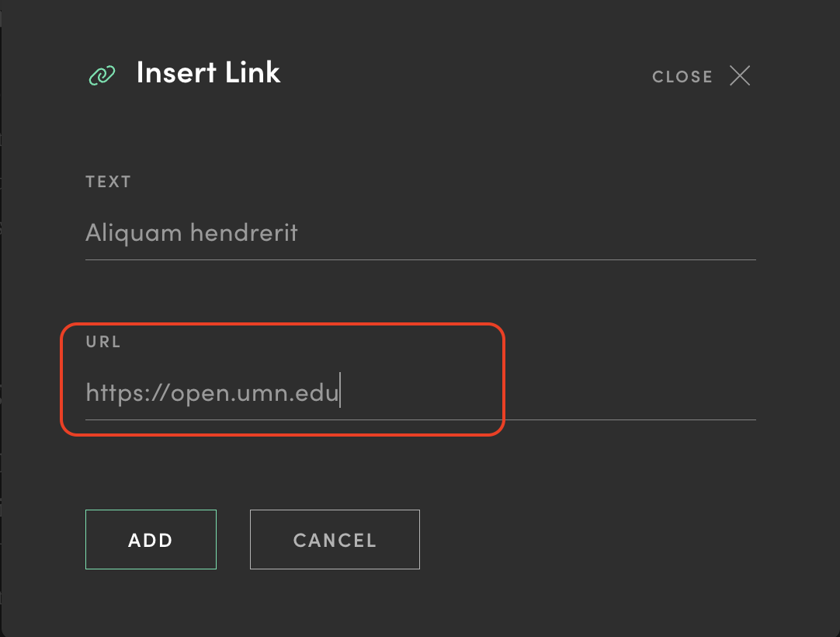This screenshot has width=840, height=637.
Task: Confirm the link with ADD
Action: point(151,539)
